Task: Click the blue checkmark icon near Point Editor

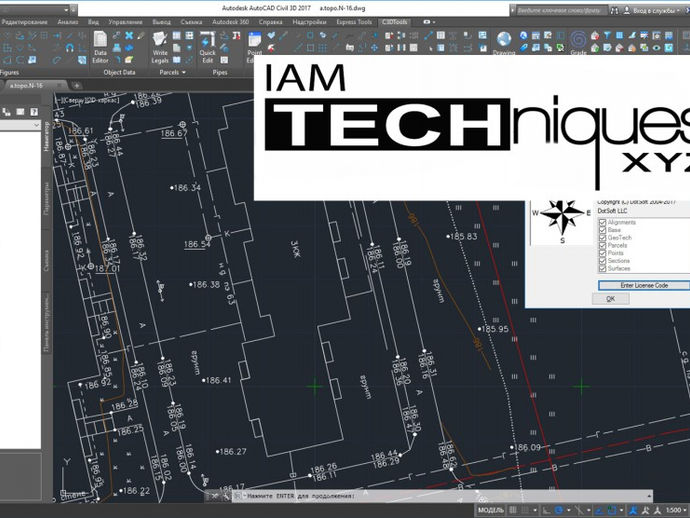Action: point(271,35)
